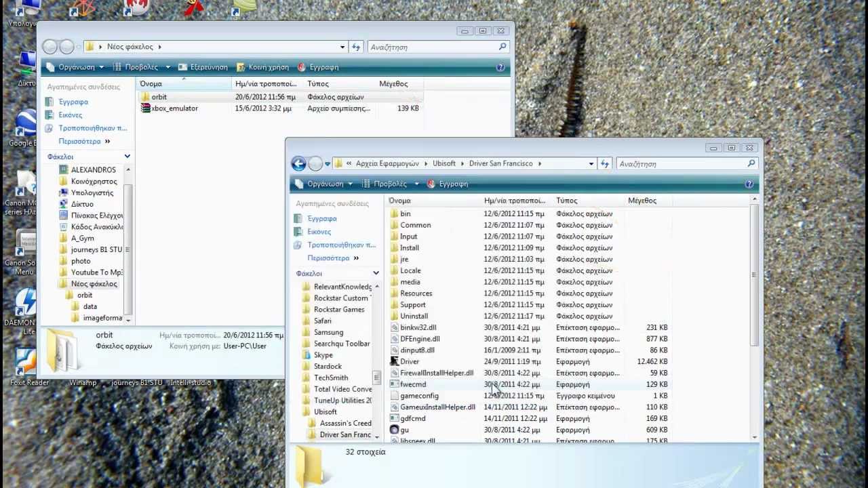Collapse Φάκελοι pane in back window

coord(127,157)
